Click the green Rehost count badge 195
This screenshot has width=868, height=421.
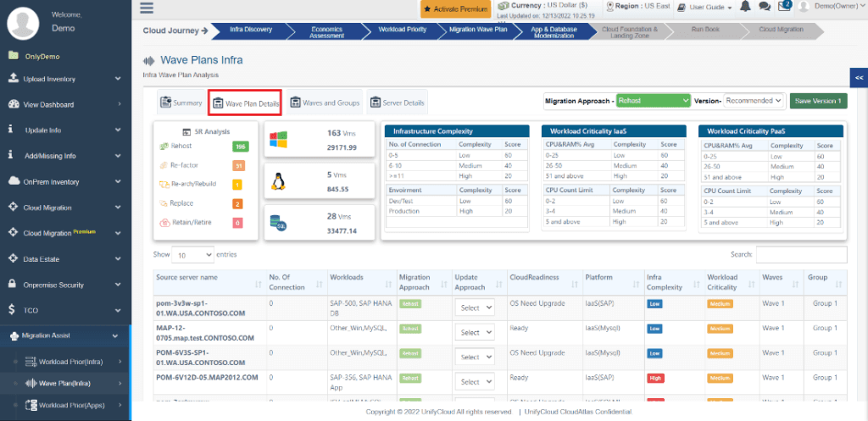[240, 147]
